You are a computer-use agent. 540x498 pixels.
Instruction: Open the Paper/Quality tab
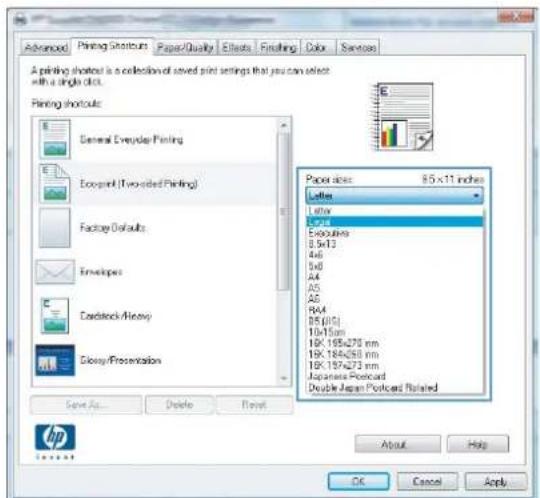(x=185, y=48)
